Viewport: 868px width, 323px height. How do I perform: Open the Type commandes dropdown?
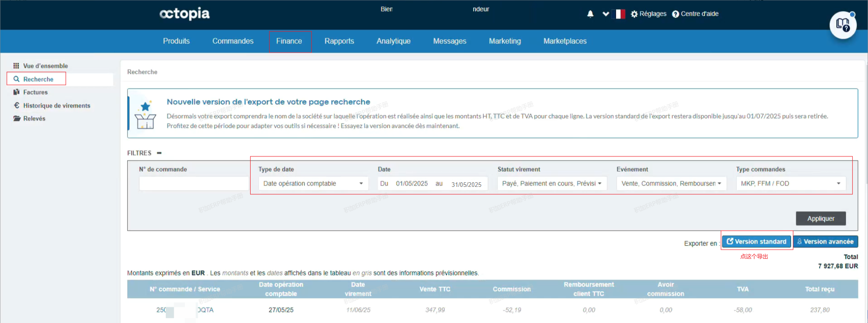click(790, 184)
